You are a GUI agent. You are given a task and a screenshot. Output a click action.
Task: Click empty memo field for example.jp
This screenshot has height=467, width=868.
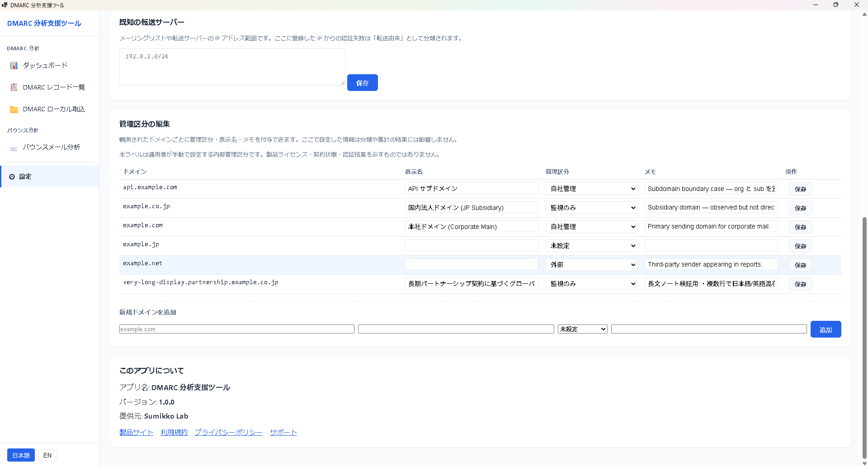pos(711,246)
